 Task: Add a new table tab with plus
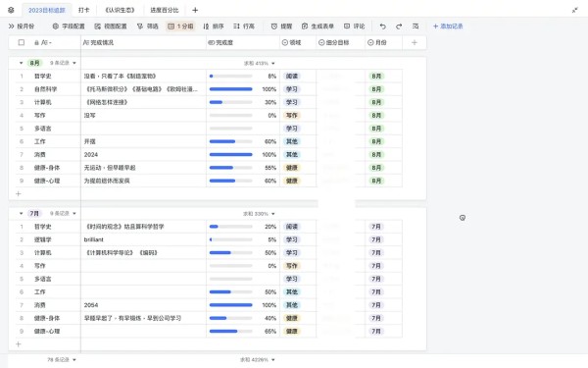195,10
